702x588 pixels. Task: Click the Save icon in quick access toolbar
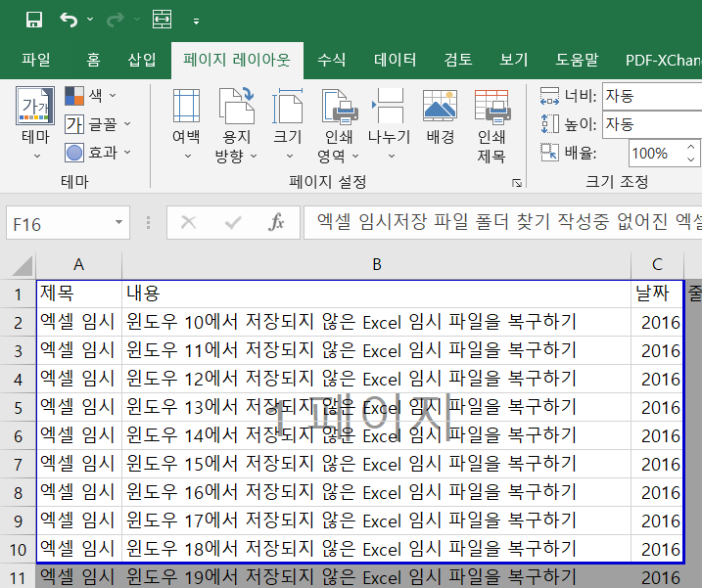[34, 20]
